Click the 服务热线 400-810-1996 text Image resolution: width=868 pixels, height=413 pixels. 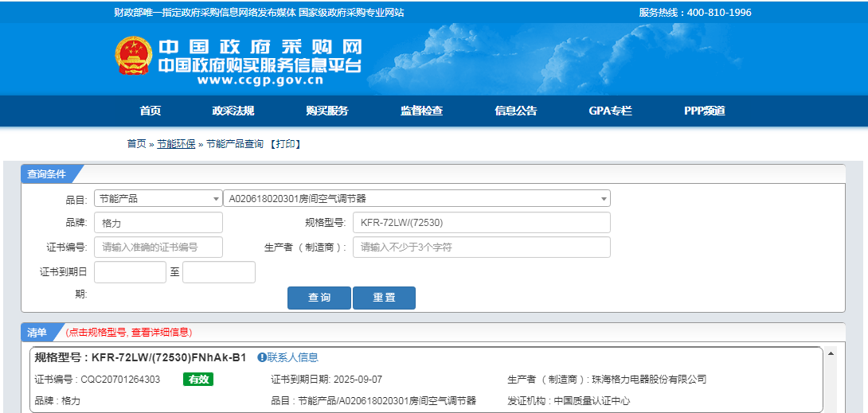pos(695,12)
